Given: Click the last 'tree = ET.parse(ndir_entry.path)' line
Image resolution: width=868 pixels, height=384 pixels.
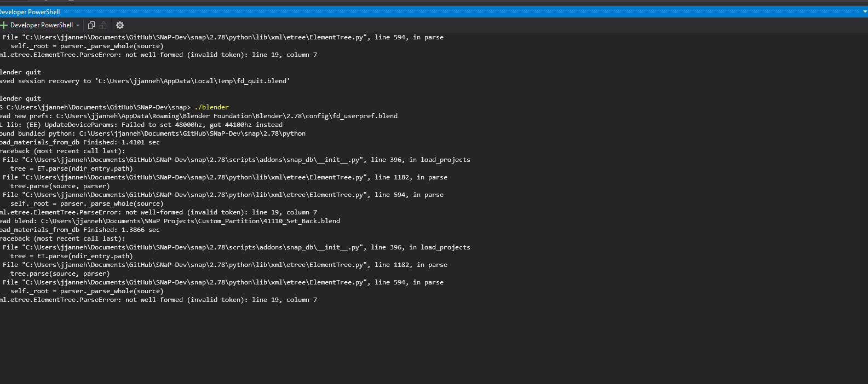Looking at the screenshot, I should click(x=71, y=256).
